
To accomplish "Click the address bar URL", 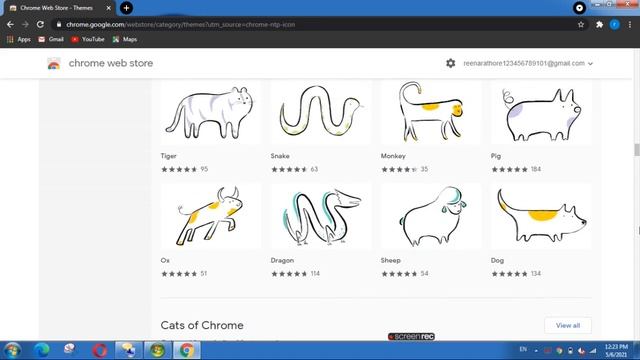I will [x=180, y=24].
